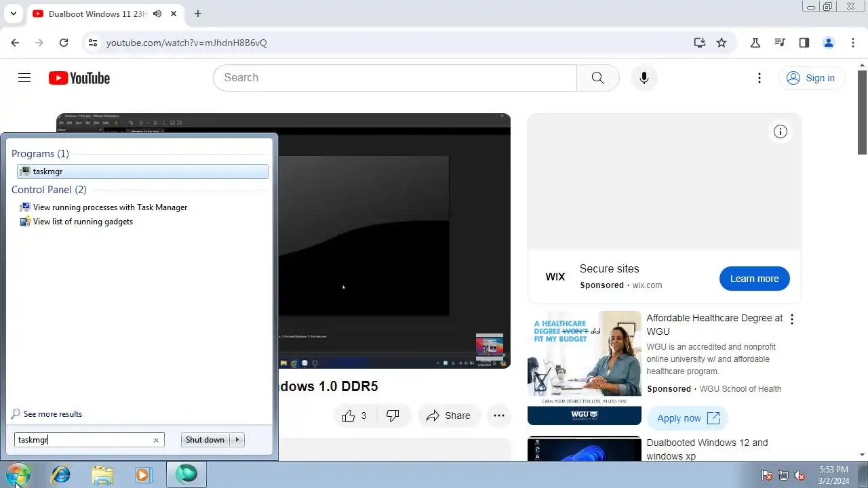Open a new tab
This screenshot has height=488, width=868.
197,14
